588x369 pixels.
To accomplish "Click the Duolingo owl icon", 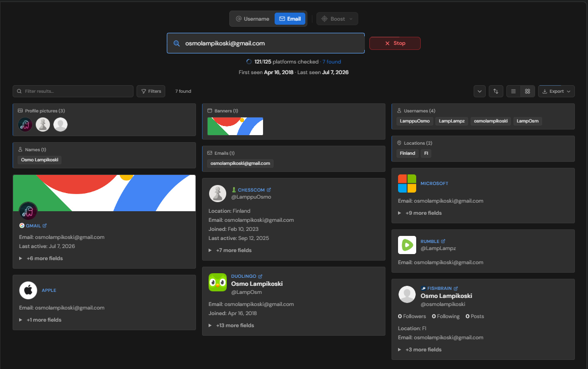I will 218,282.
